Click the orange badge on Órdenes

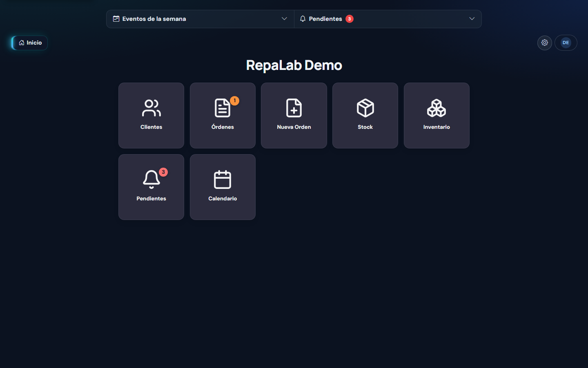[234, 101]
